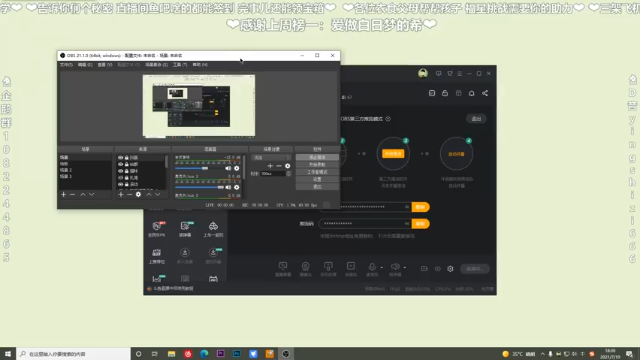
Task: Add a transition with the plus icon
Action: pyautogui.click(x=270, y=166)
